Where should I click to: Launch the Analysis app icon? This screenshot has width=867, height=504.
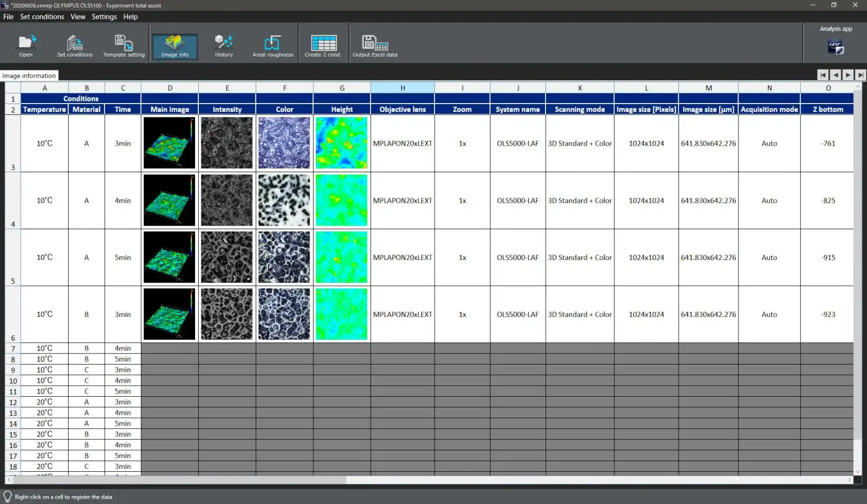click(835, 47)
